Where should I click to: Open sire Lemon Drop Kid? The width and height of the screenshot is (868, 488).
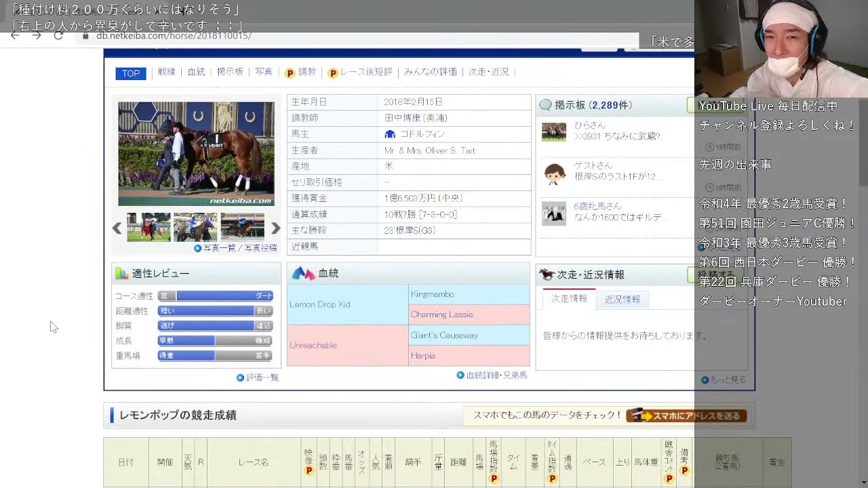pyautogui.click(x=320, y=304)
